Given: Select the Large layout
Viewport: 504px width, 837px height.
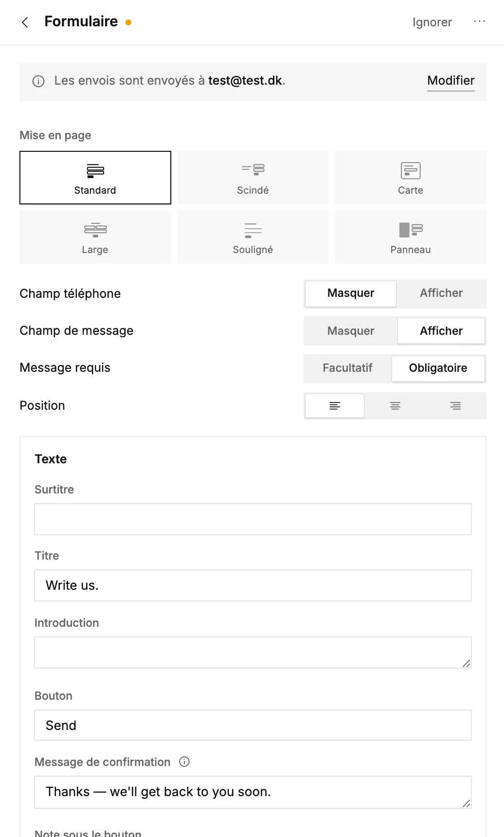Looking at the screenshot, I should [x=95, y=237].
